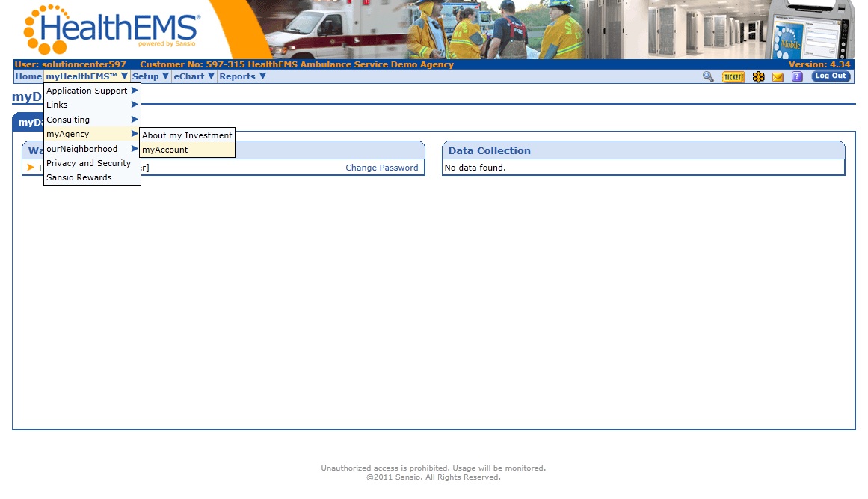Open the envelope mail icon
The width and height of the screenshot is (868, 499).
pos(778,77)
